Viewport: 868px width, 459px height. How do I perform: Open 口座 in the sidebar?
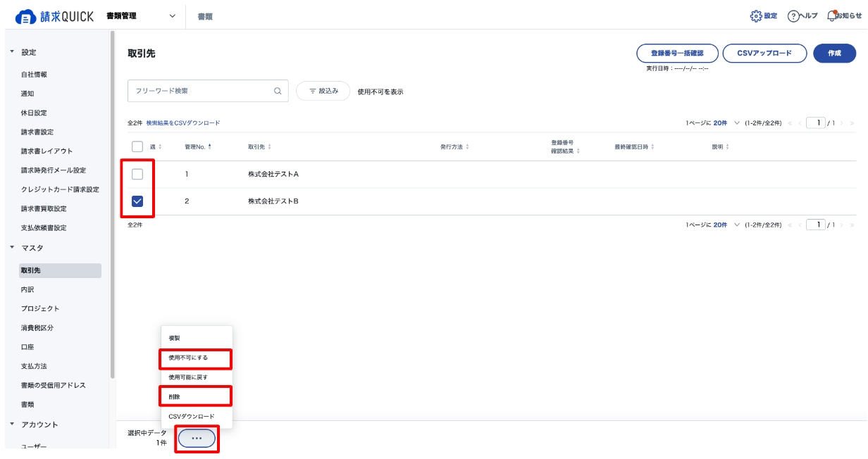click(27, 347)
